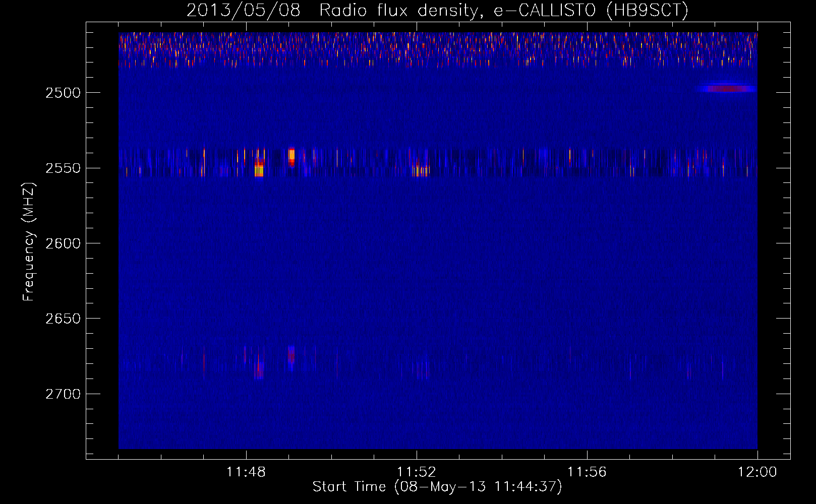Click the red elongated emission feature near 2500 MHz
The height and width of the screenshot is (504, 816).
pyautogui.click(x=726, y=89)
